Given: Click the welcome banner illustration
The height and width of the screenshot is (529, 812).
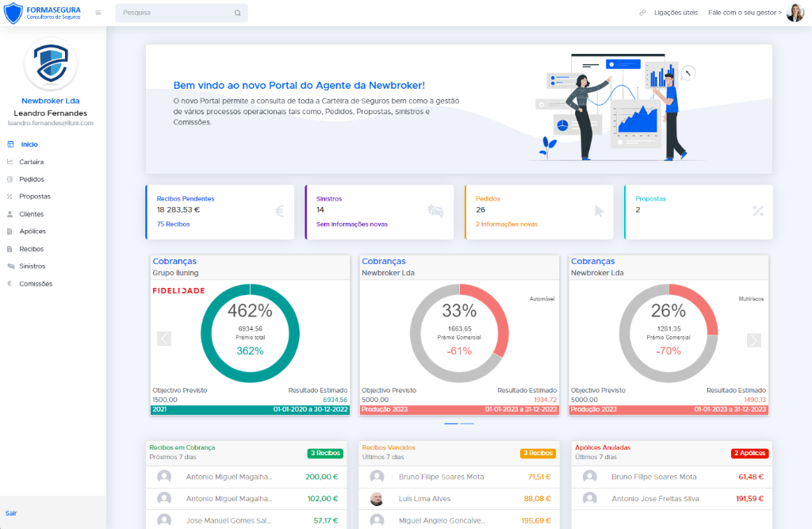Looking at the screenshot, I should click(616, 106).
